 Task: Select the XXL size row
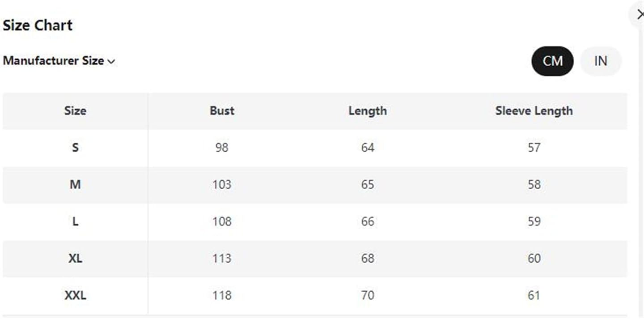75,295
